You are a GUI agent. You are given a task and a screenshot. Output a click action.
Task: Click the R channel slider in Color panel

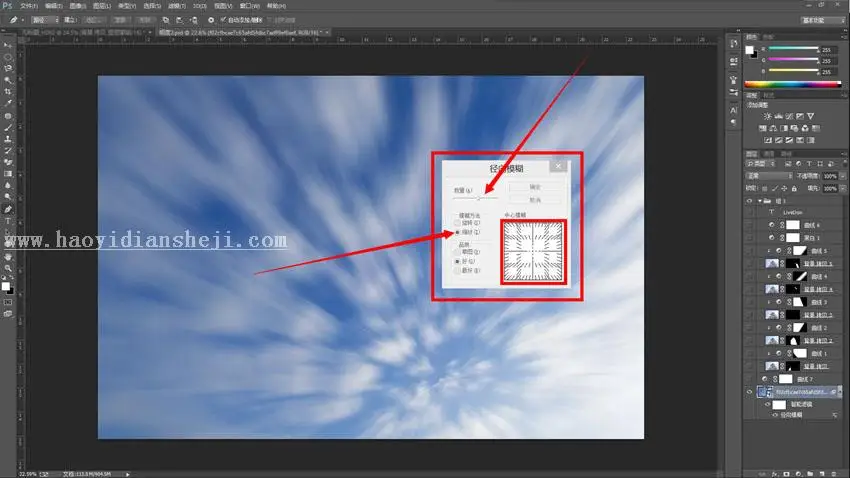click(x=793, y=49)
